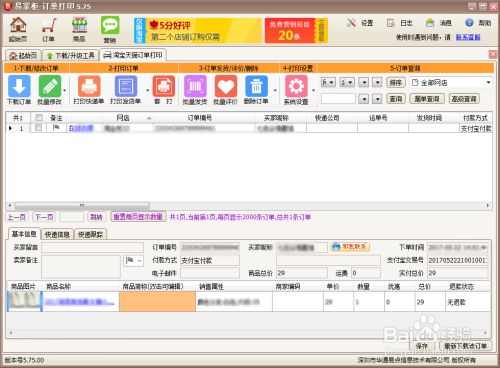Open the product name link in item row

point(80,302)
